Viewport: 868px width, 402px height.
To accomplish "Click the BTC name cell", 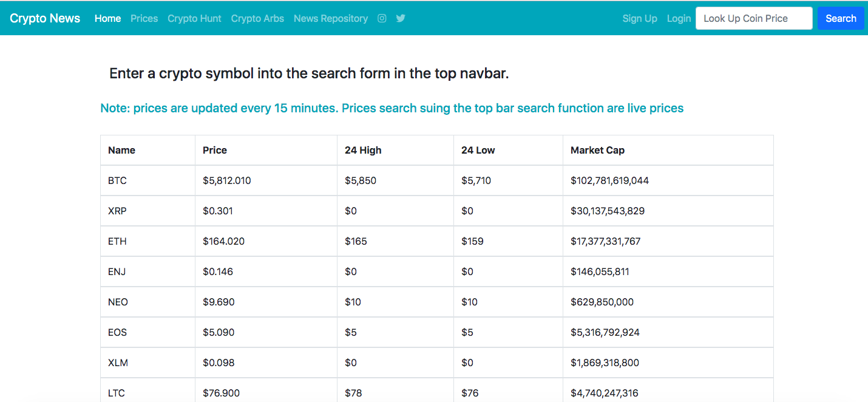I will click(x=147, y=180).
